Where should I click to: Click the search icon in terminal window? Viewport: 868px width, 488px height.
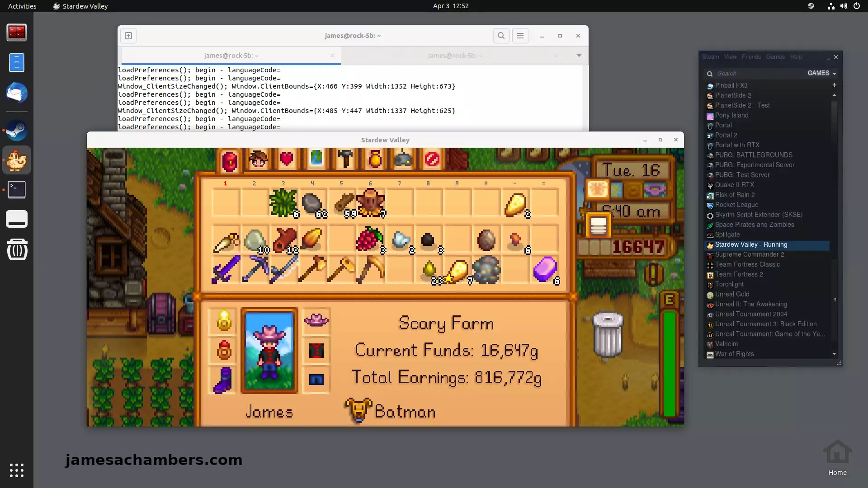[501, 36]
